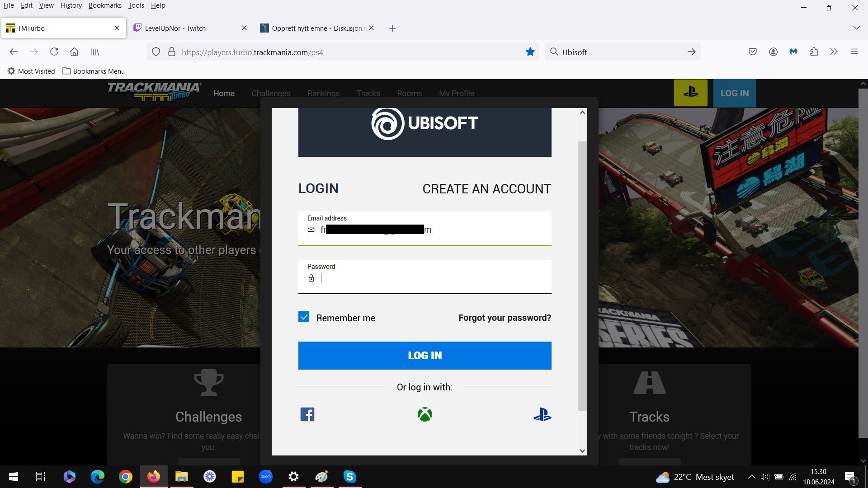Image resolution: width=868 pixels, height=488 pixels.
Task: Open the My Profile nav link
Action: [x=457, y=94]
